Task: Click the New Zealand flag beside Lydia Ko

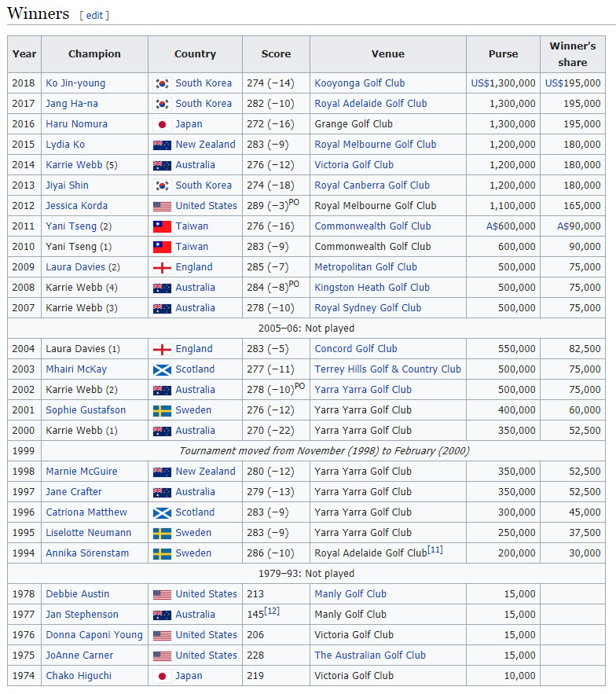Action: pyautogui.click(x=162, y=145)
